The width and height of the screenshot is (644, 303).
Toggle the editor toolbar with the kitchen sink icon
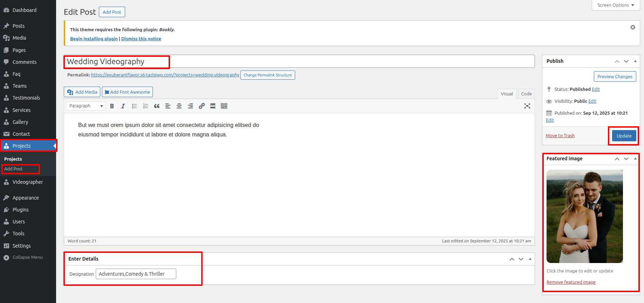(x=224, y=106)
